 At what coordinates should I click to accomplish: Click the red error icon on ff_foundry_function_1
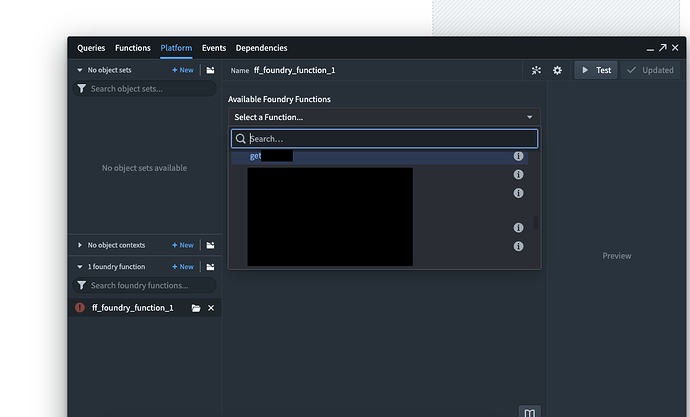coord(80,308)
